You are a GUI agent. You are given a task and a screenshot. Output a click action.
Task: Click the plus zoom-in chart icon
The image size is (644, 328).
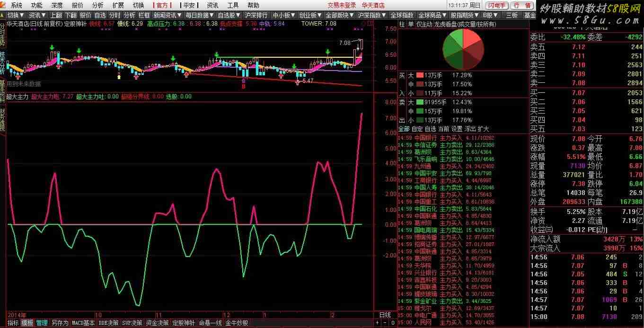(x=378, y=323)
